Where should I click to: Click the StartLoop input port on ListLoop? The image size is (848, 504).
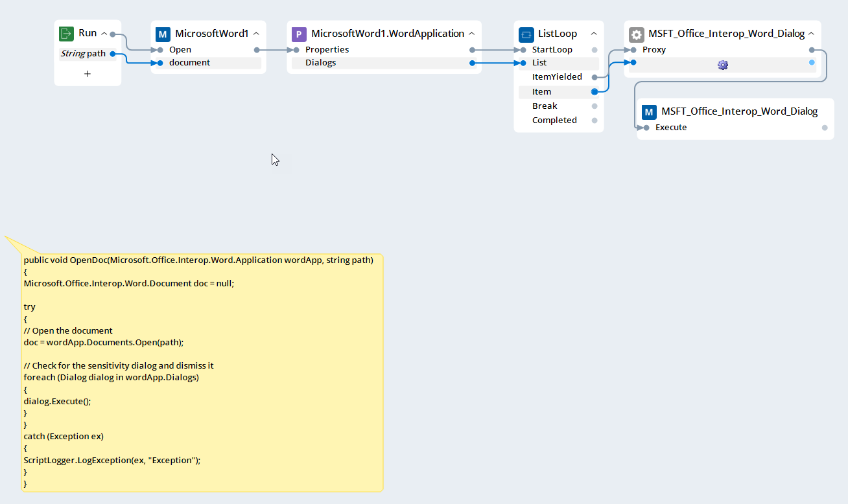point(523,50)
